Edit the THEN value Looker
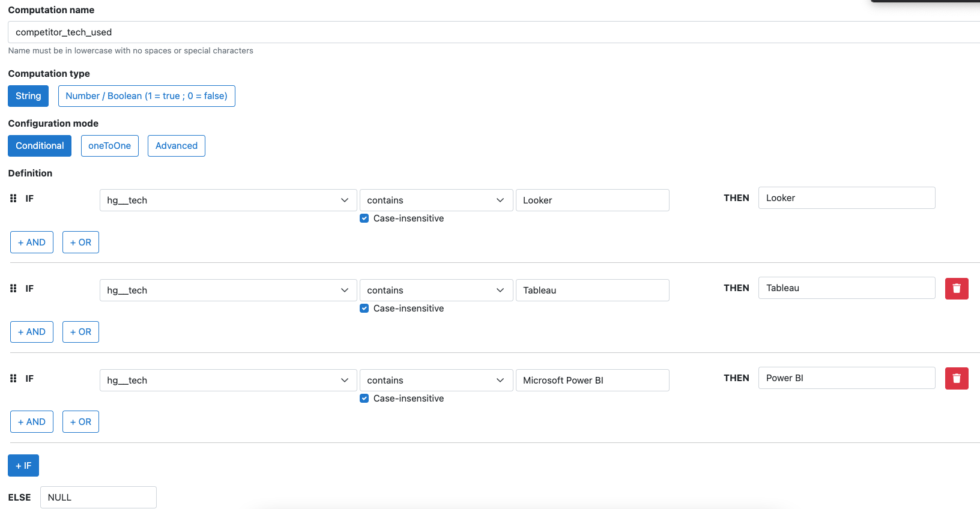The height and width of the screenshot is (509, 980). pos(847,198)
